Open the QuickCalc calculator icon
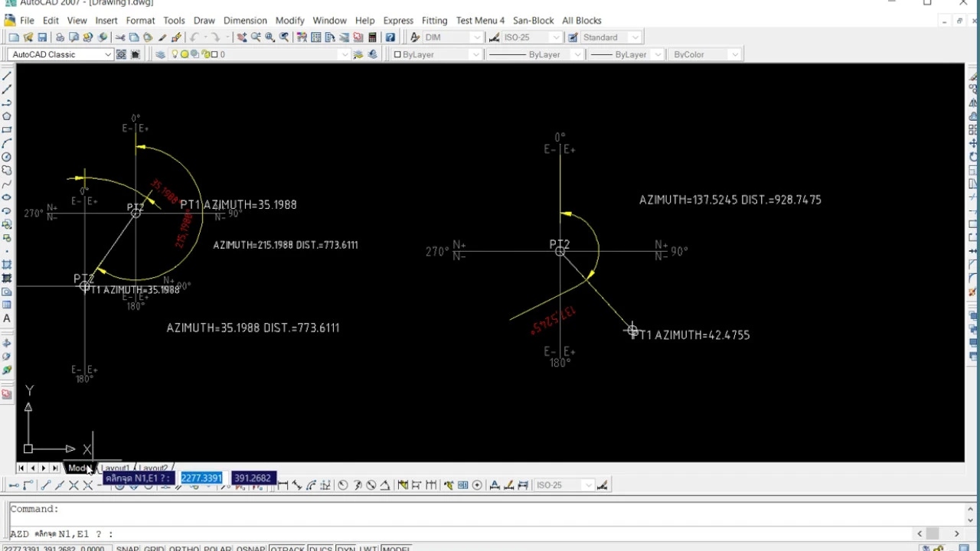This screenshot has width=980, height=551. click(x=372, y=37)
